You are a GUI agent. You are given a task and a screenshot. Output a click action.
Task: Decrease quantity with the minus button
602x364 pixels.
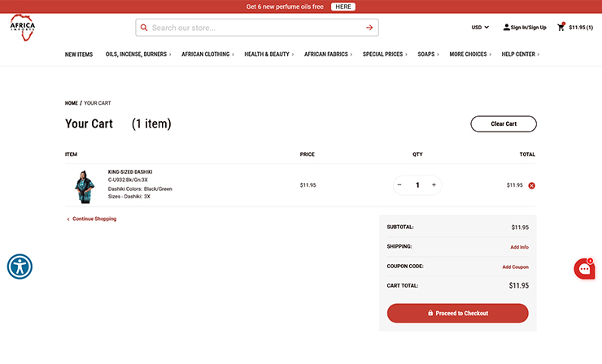tap(399, 185)
